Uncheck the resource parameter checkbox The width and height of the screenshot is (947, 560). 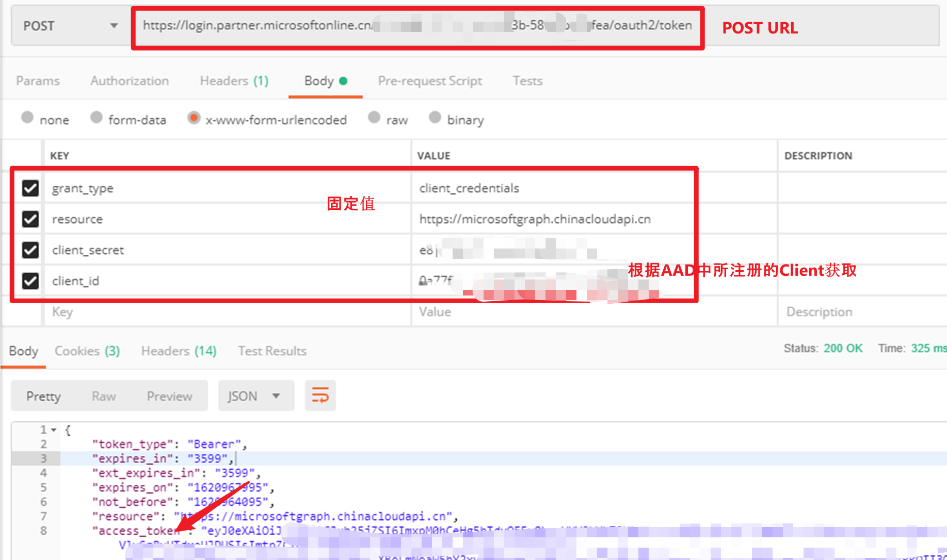pyautogui.click(x=30, y=219)
